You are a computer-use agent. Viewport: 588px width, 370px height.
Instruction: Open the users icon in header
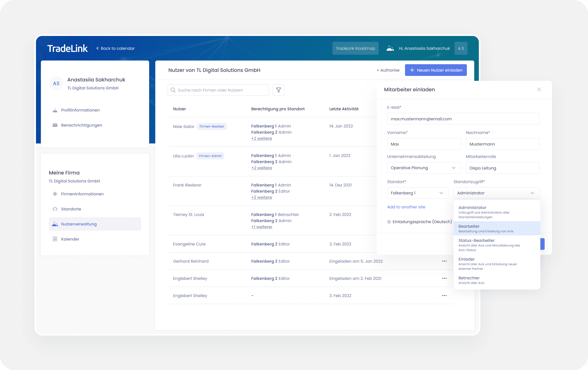(390, 48)
